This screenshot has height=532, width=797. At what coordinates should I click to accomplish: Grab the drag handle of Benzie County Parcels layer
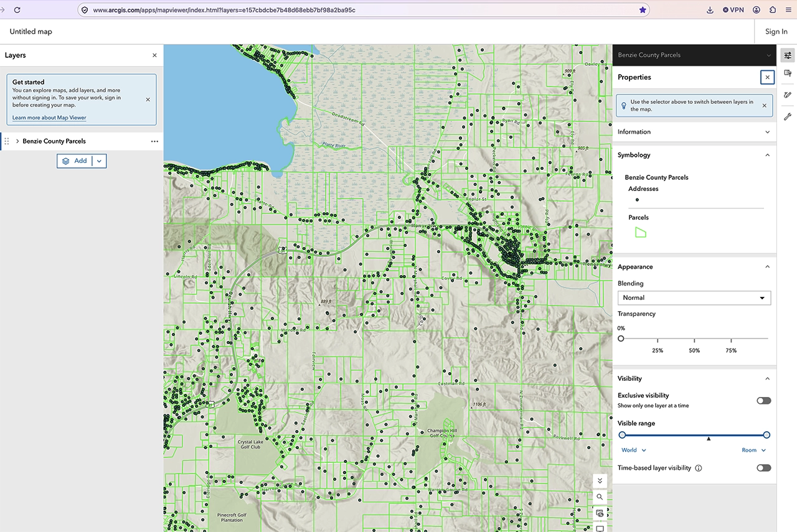click(7, 141)
